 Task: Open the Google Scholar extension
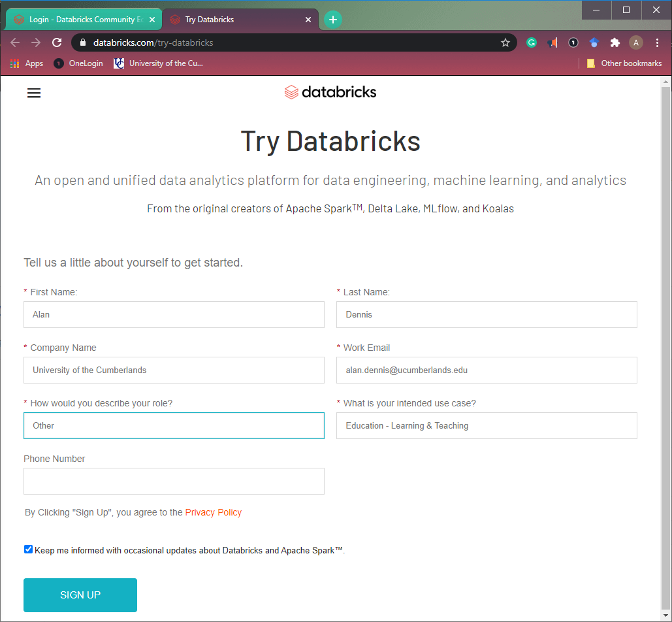594,42
